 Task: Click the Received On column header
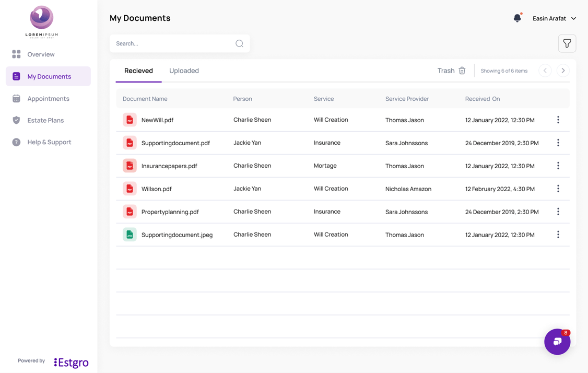483,99
